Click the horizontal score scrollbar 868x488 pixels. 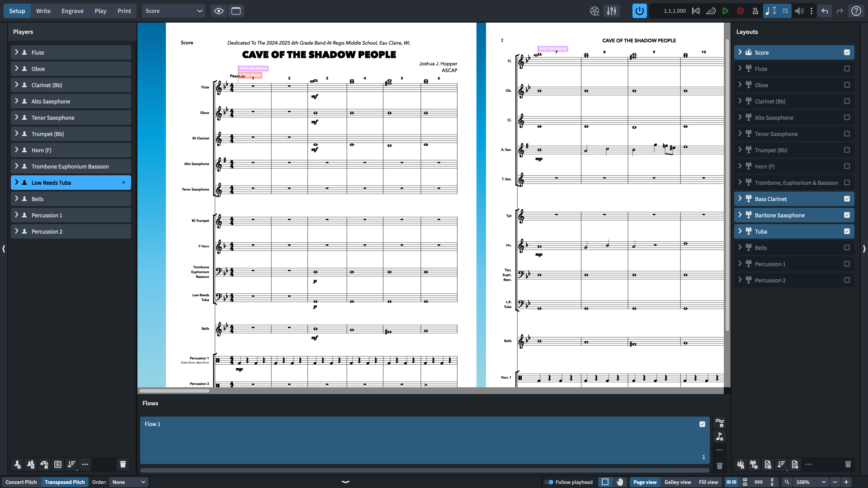[175, 390]
